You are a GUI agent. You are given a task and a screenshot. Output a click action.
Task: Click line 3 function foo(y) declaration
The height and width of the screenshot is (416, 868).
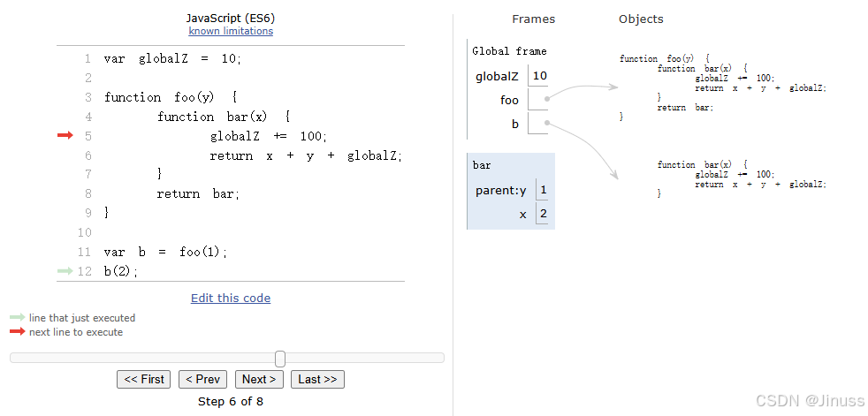171,97
